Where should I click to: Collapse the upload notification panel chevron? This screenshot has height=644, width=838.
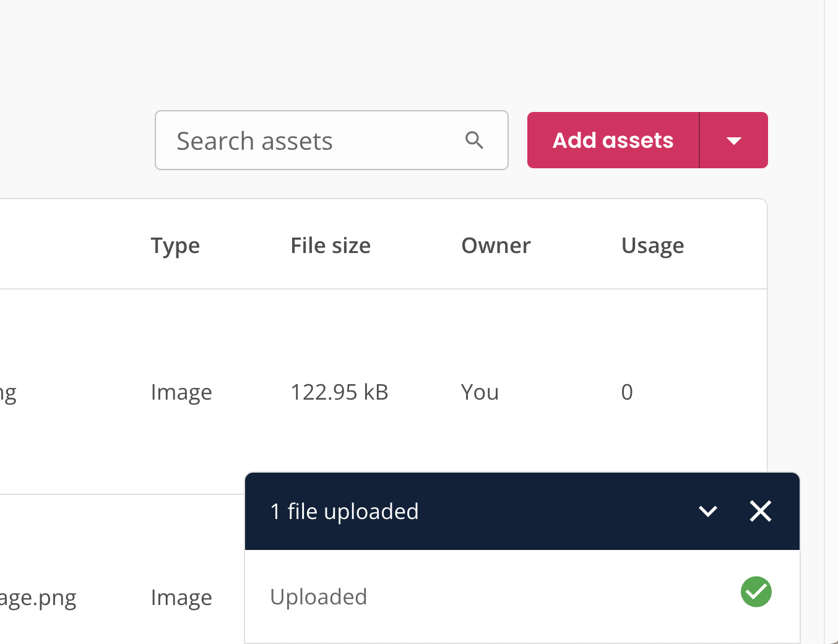click(707, 511)
